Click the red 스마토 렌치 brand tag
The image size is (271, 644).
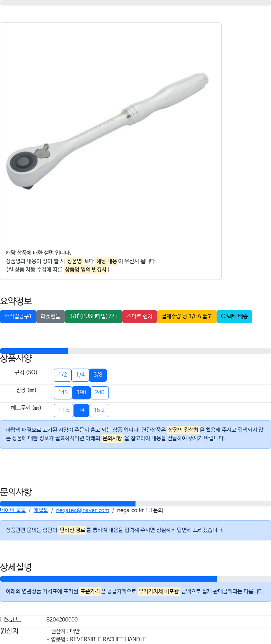pos(140,317)
